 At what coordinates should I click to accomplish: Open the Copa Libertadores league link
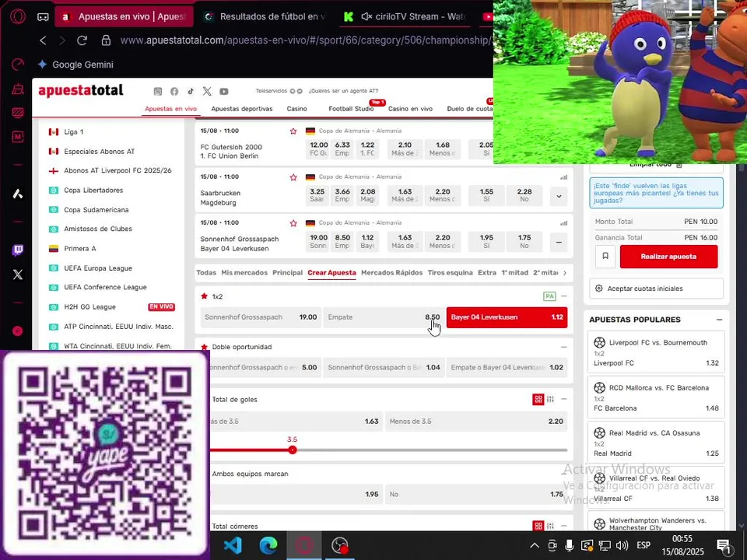coord(93,190)
